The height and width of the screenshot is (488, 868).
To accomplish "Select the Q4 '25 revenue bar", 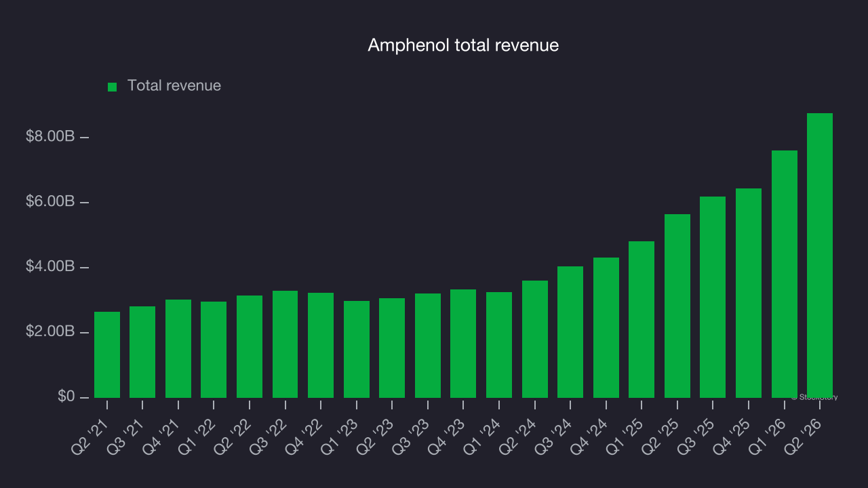I will 749,293.
